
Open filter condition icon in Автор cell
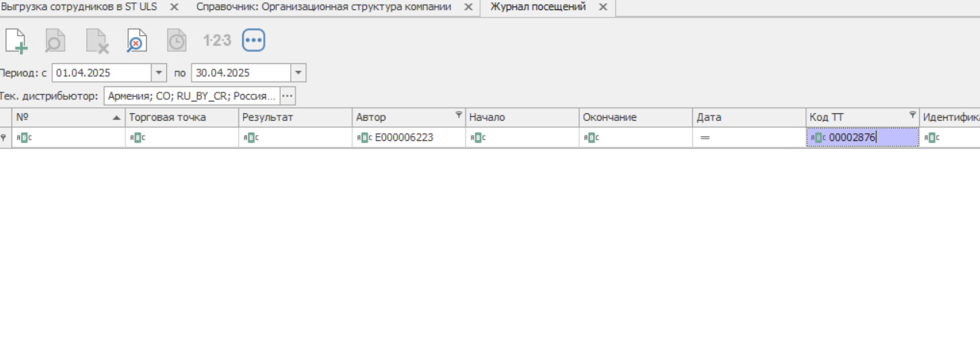click(365, 138)
